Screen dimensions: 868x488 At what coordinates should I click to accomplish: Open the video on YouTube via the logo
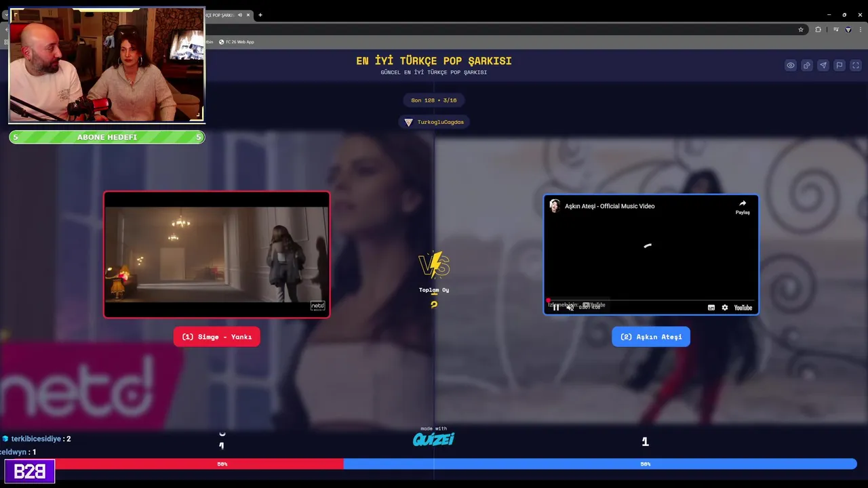(x=743, y=308)
